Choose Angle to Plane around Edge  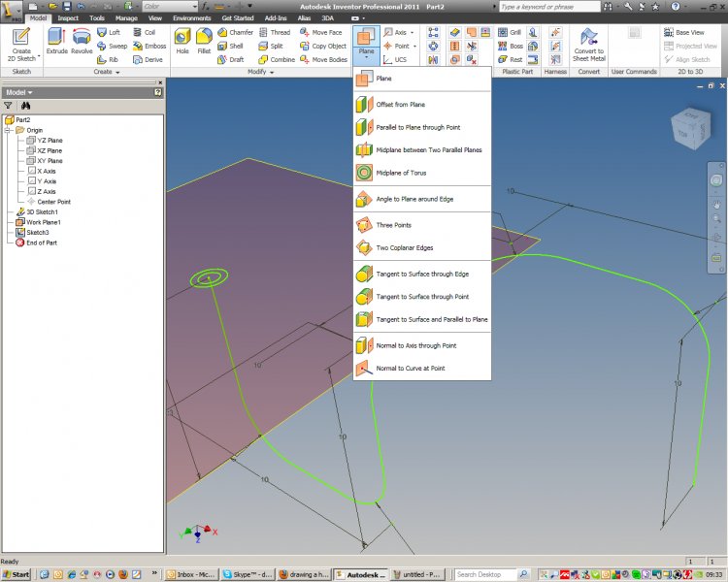click(x=422, y=199)
